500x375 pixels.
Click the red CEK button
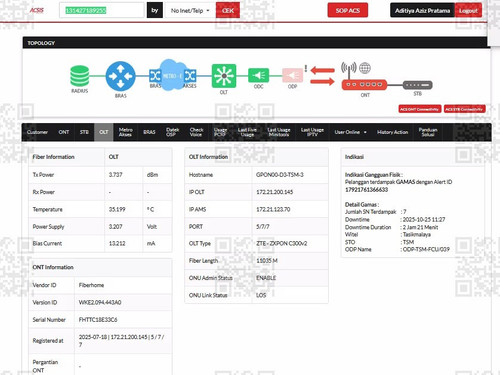228,11
